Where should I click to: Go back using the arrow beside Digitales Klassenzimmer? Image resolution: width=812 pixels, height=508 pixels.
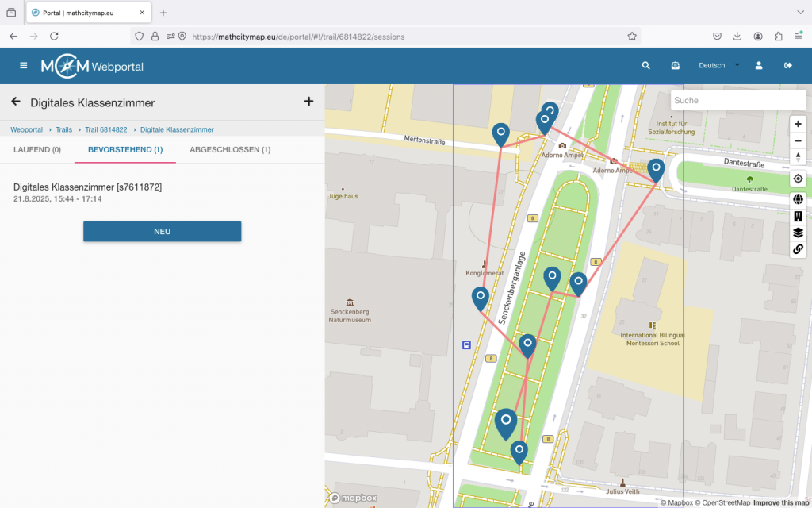tap(16, 102)
